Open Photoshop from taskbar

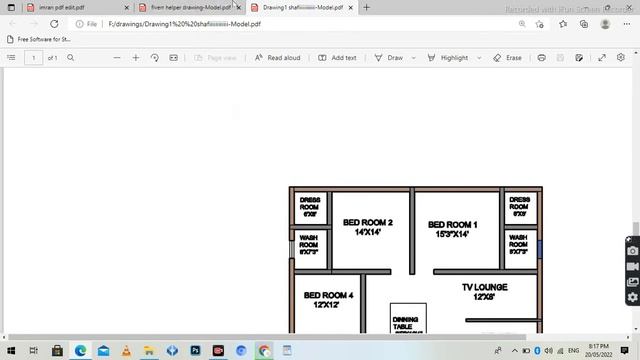[x=195, y=351]
